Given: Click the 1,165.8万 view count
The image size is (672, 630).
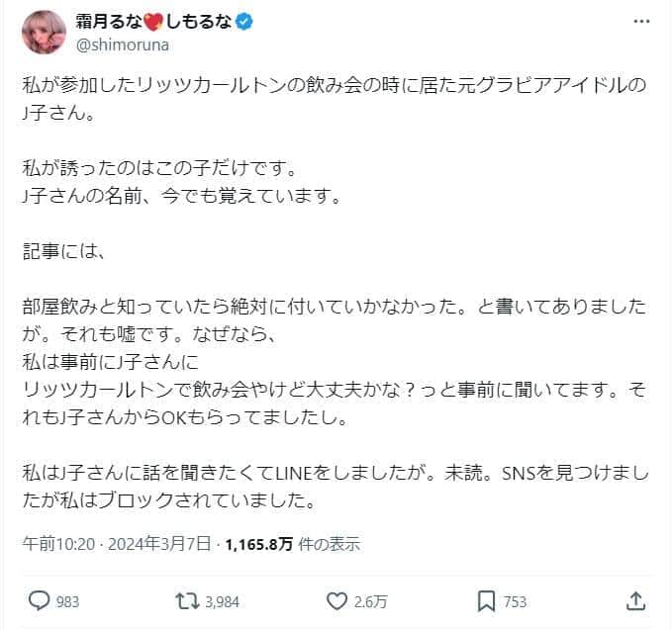Looking at the screenshot, I should tap(258, 543).
